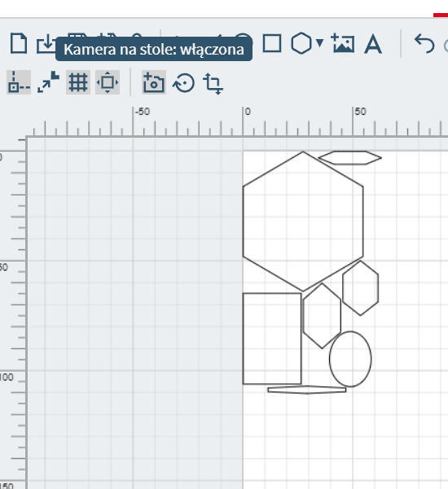448x489 pixels.
Task: Select the large hexagon shape
Action: click(303, 222)
